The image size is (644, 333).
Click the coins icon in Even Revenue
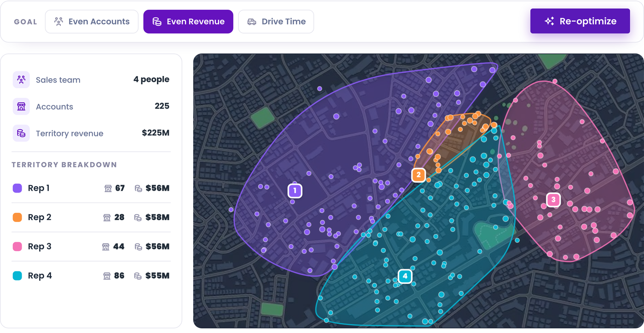coord(157,22)
